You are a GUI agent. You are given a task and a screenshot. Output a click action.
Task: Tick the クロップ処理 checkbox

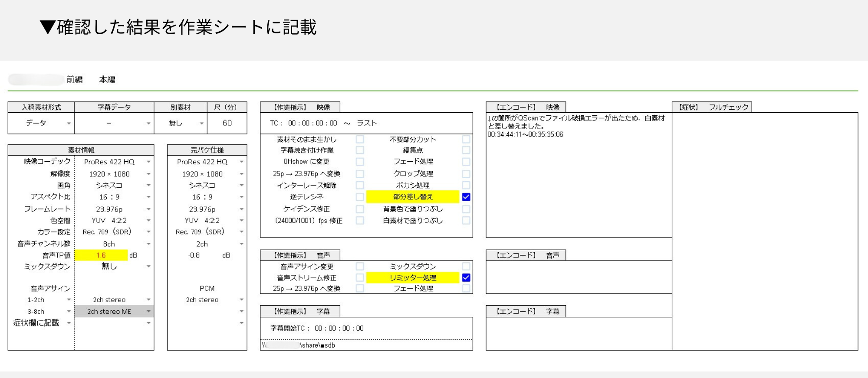[x=466, y=173]
